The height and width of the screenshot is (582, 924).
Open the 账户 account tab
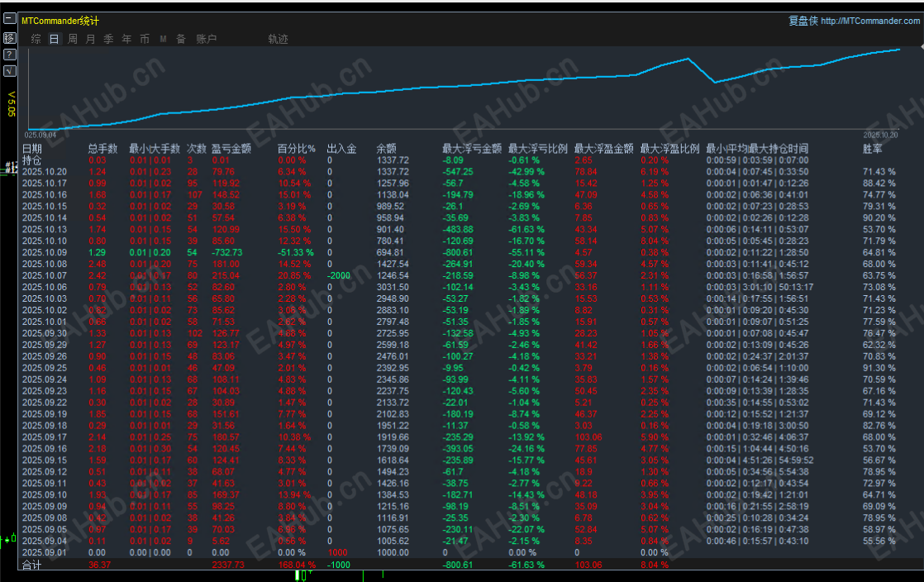click(x=207, y=39)
